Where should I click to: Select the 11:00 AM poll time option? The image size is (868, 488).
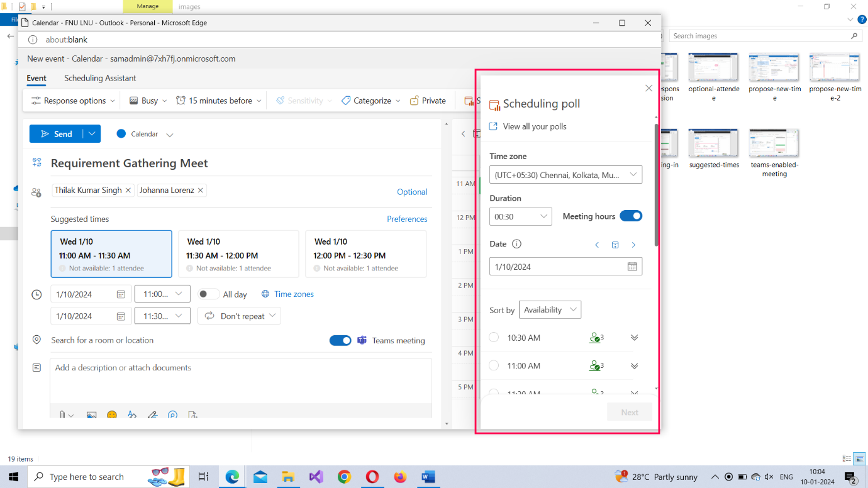click(x=494, y=365)
